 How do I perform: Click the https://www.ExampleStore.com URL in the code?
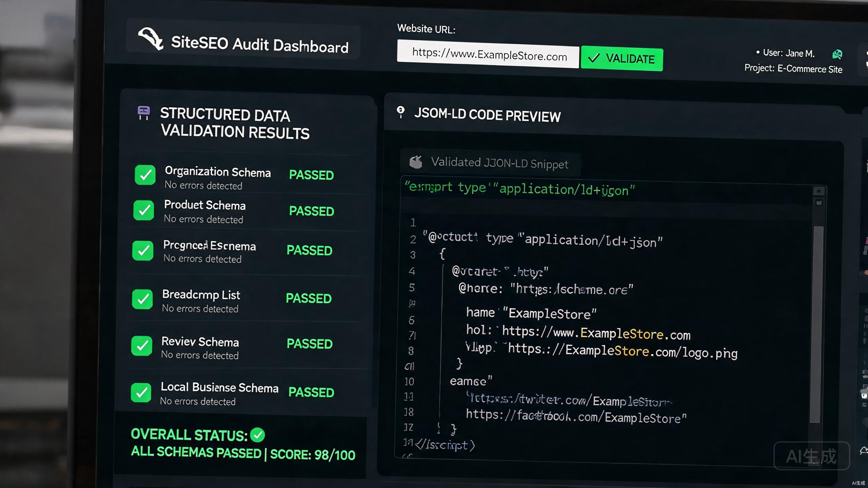(x=596, y=333)
